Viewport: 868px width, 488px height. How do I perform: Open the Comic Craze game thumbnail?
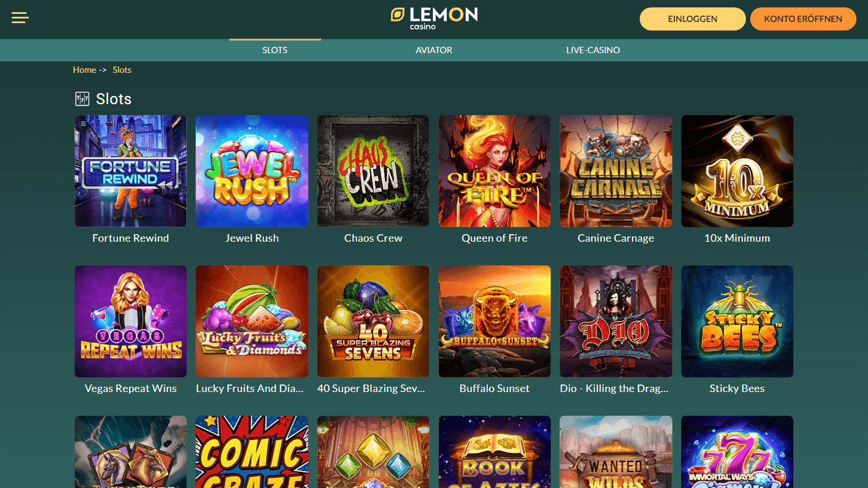(252, 452)
